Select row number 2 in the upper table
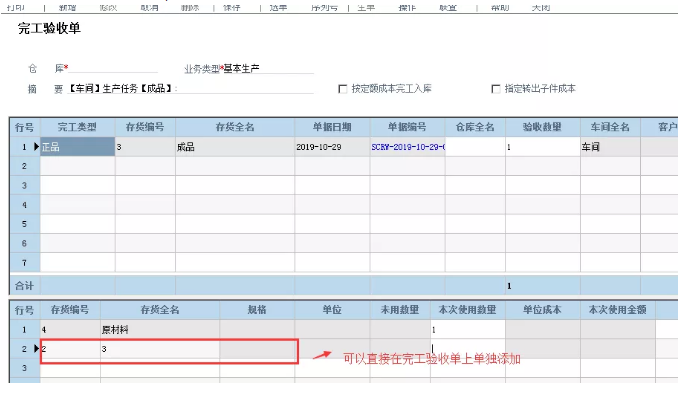 [x=25, y=166]
